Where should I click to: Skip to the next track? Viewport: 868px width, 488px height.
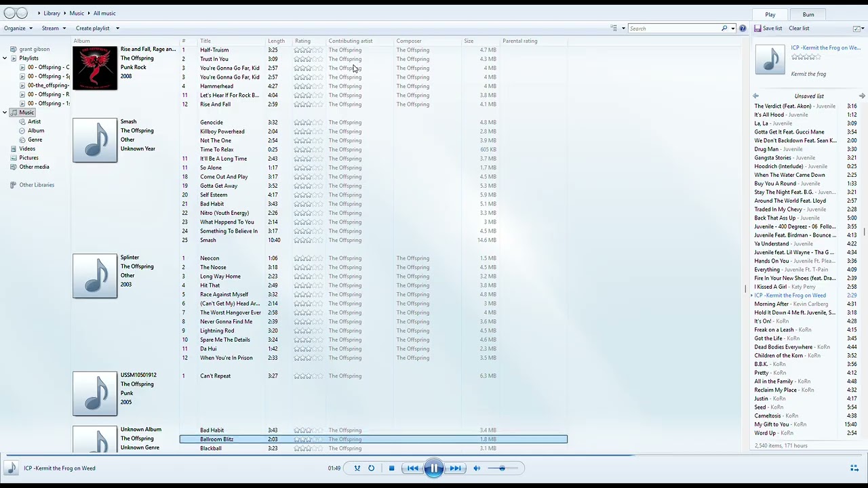(455, 468)
